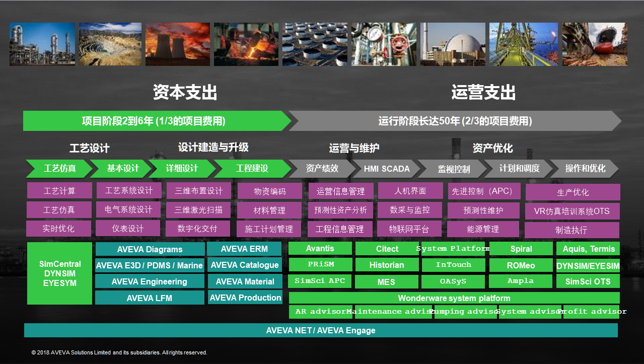Select the SimCentral DYNSIM EYESYM green block
The height and width of the screenshot is (364, 644).
tap(59, 273)
